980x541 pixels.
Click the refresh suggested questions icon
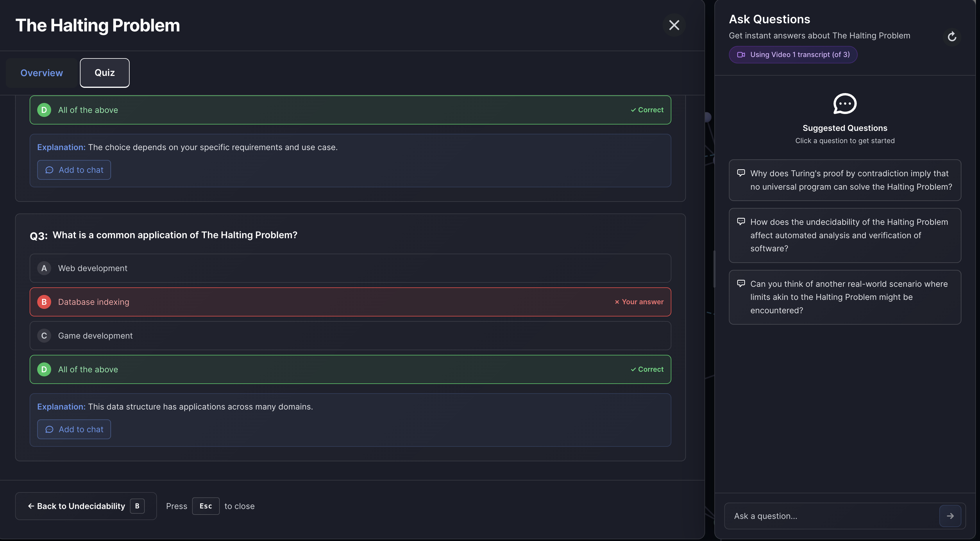point(952,37)
